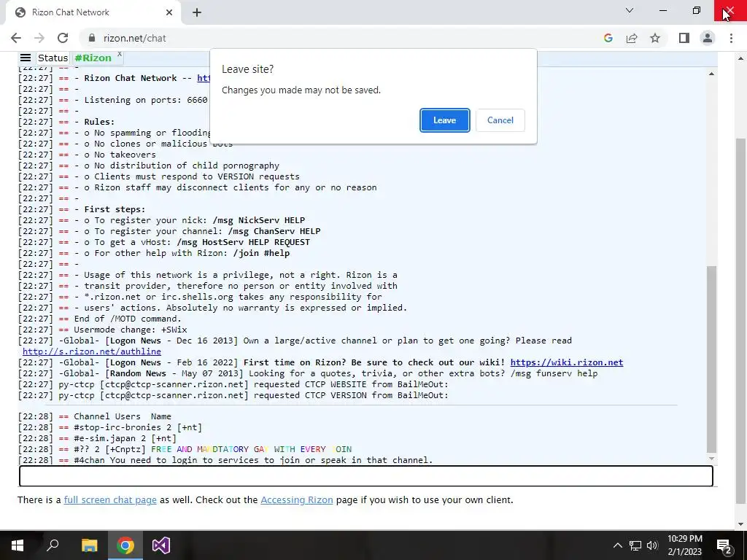The width and height of the screenshot is (747, 560).
Task: Open Windows taskbar search
Action: pos(53,545)
